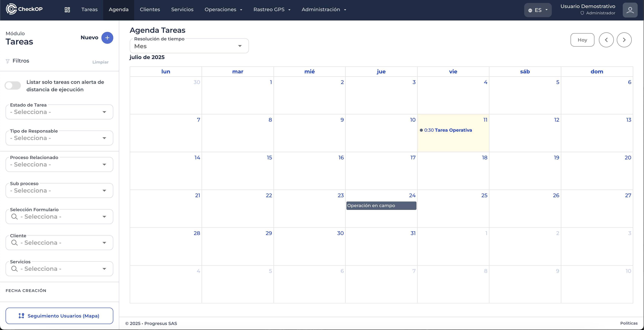Go to previous month arrow
This screenshot has width=644, height=330.
pyautogui.click(x=606, y=40)
